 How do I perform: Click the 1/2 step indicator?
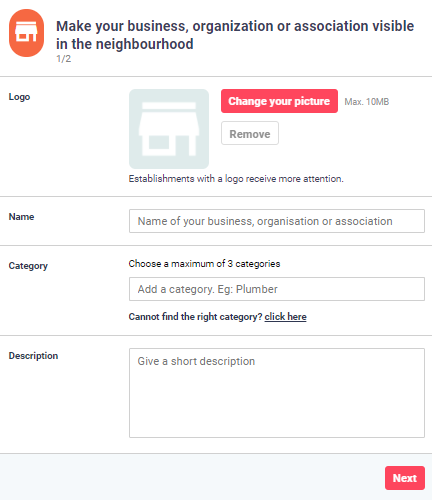pyautogui.click(x=63, y=59)
